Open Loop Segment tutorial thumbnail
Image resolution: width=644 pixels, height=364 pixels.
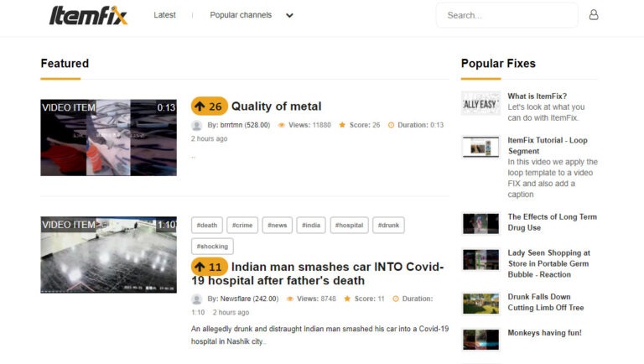point(481,147)
